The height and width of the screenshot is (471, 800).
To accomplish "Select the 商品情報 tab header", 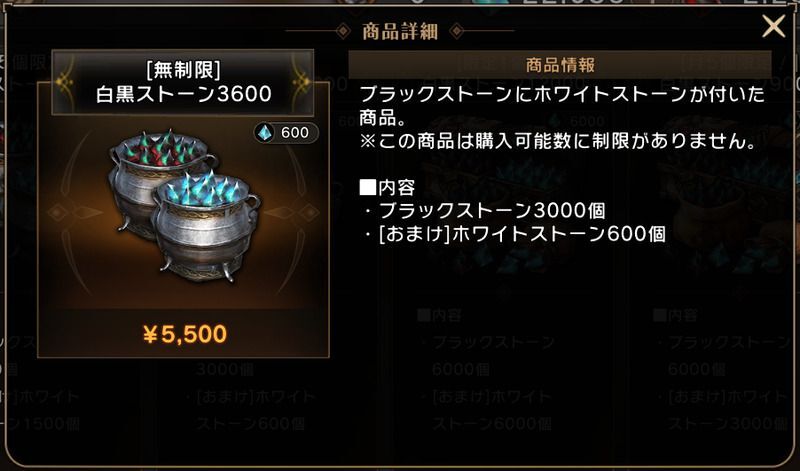I will click(x=560, y=65).
